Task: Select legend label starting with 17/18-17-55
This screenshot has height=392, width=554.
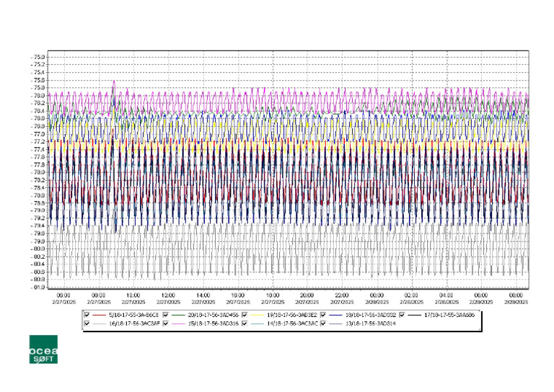Action: coord(449,315)
